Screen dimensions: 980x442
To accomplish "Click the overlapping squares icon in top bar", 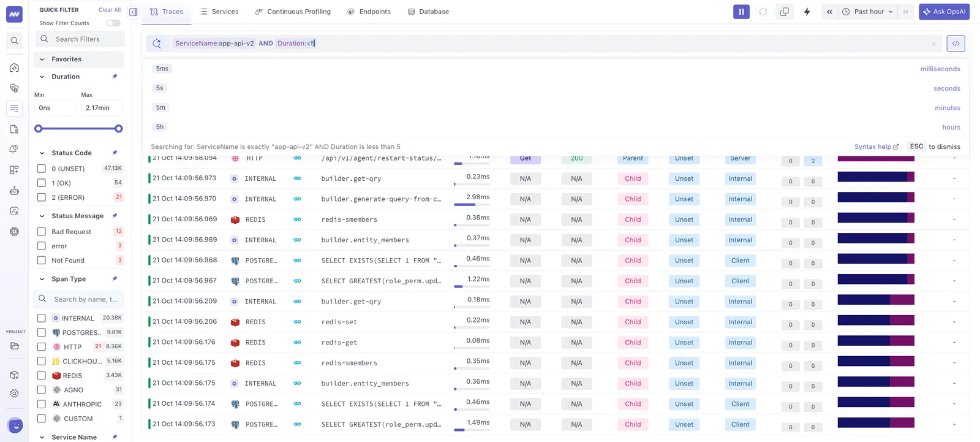I will pyautogui.click(x=785, y=12).
